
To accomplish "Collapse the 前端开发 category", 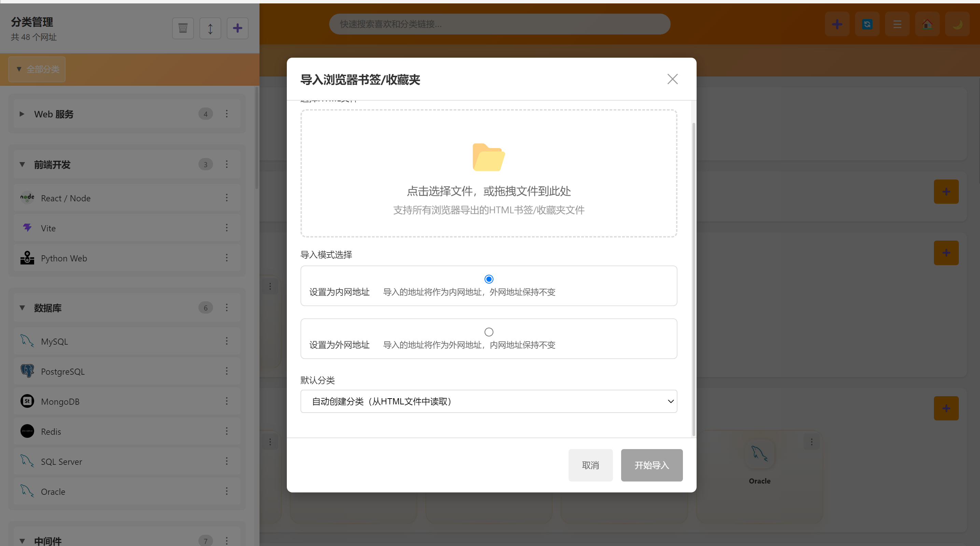I will (22, 164).
